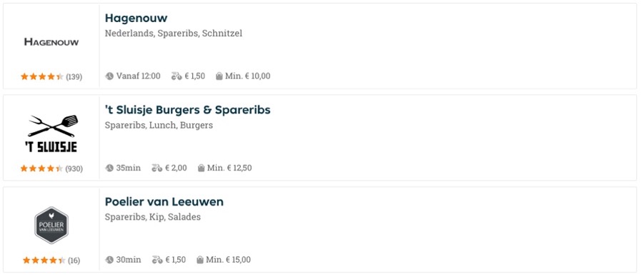Screen dimensions: 644x279
Task: Click the Poelier van Leeuwen hexagon logo
Action: click(51, 225)
